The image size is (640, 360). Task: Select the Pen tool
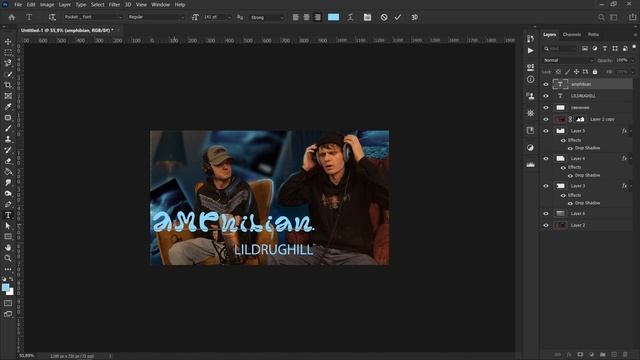[x=8, y=204]
